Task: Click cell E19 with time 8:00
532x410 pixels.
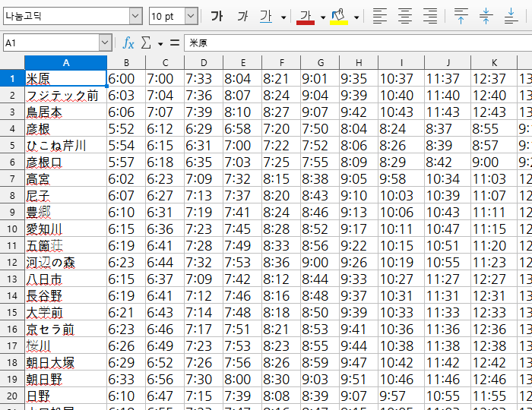Action: [x=242, y=379]
